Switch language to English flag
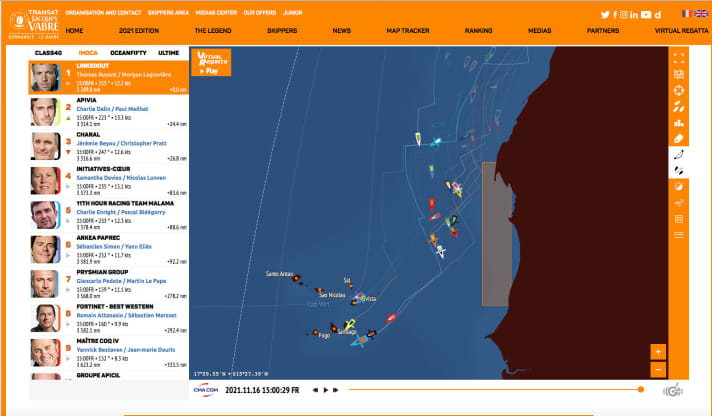Image resolution: width=712 pixels, height=416 pixels. [x=701, y=14]
